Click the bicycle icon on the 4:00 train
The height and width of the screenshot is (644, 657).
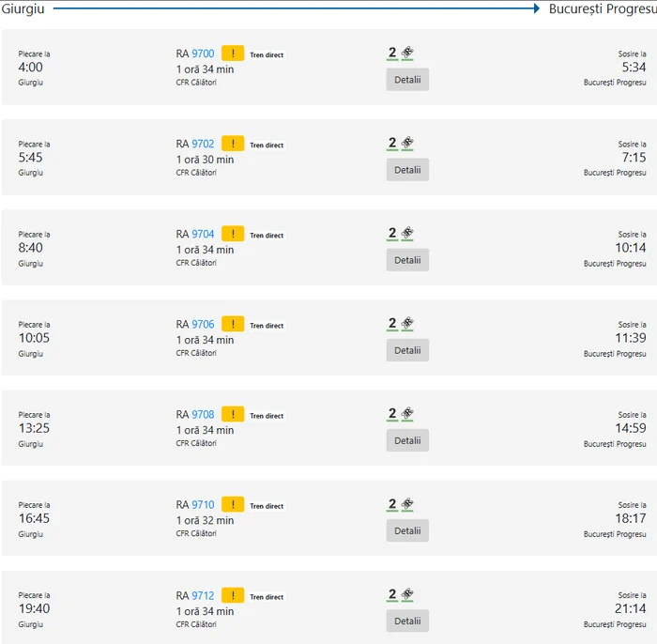coord(407,54)
